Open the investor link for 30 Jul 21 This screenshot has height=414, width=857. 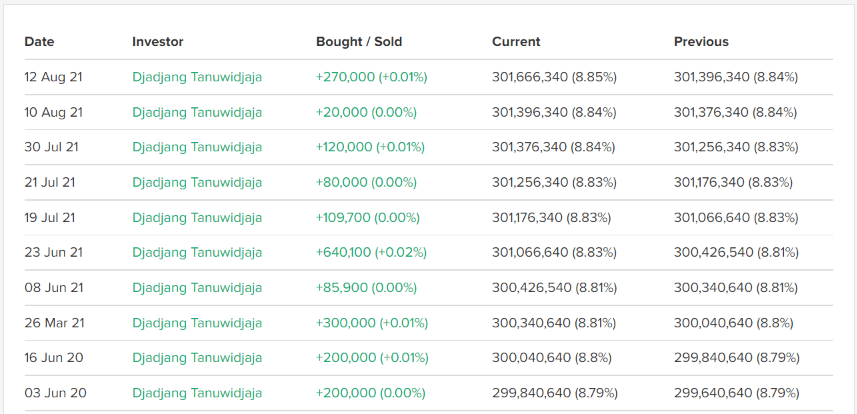197,147
